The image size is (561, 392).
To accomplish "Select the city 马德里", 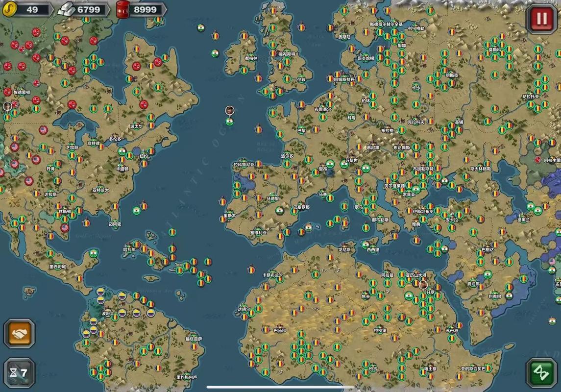I will pos(272,198).
